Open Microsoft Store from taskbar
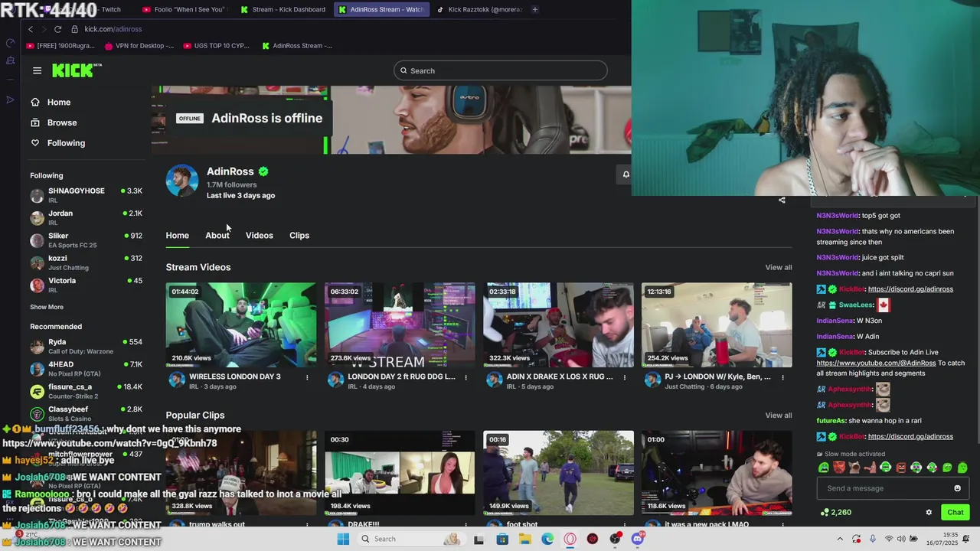Viewport: 980px width, 551px height. click(502, 539)
